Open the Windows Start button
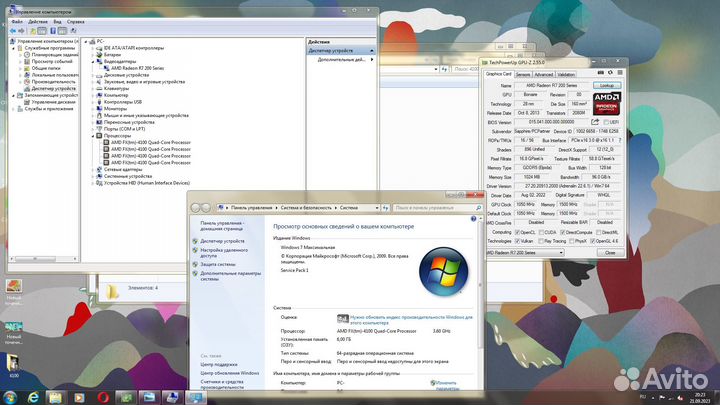 coord(10,397)
